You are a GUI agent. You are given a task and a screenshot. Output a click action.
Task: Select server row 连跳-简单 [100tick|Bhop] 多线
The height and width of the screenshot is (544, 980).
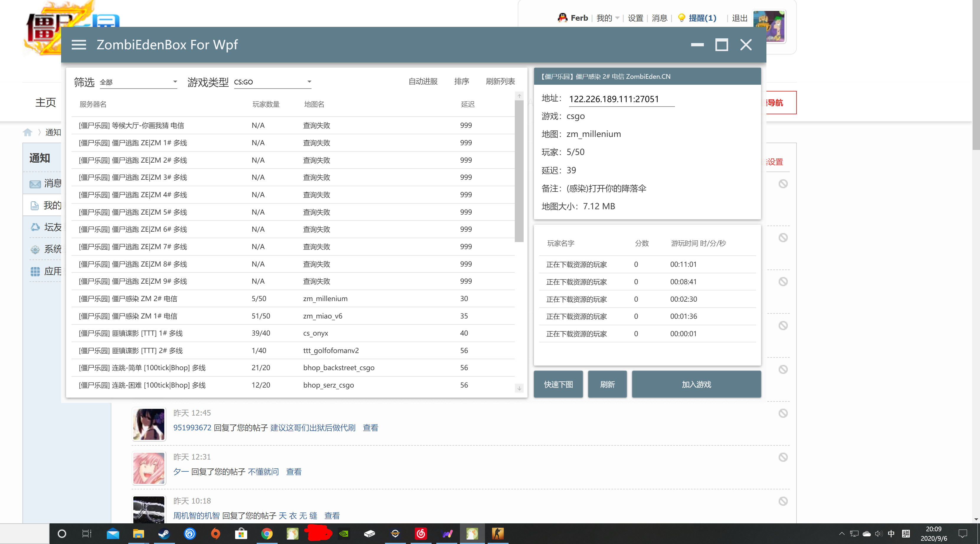pyautogui.click(x=293, y=368)
